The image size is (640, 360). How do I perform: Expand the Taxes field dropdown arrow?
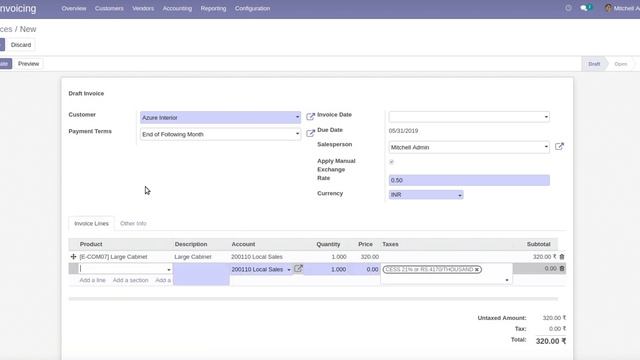507,280
